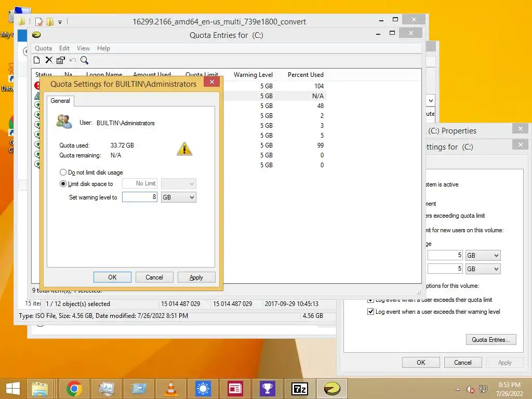Viewport: 532px width, 399px height.
Task: Close the Quota Settings dialog
Action: click(x=212, y=82)
